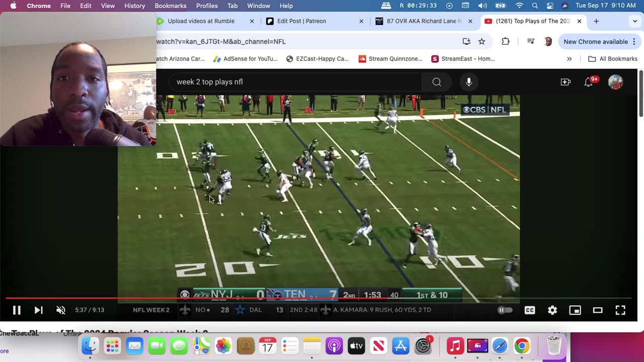The height and width of the screenshot is (362, 644).
Task: Open the Chrome profile avatar
Action: click(x=548, y=42)
